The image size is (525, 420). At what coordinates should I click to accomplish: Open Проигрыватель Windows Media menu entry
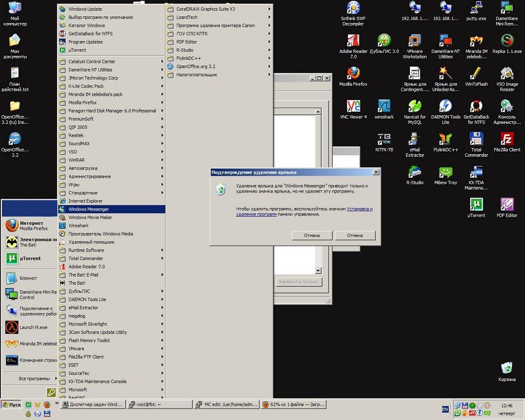coord(111,234)
